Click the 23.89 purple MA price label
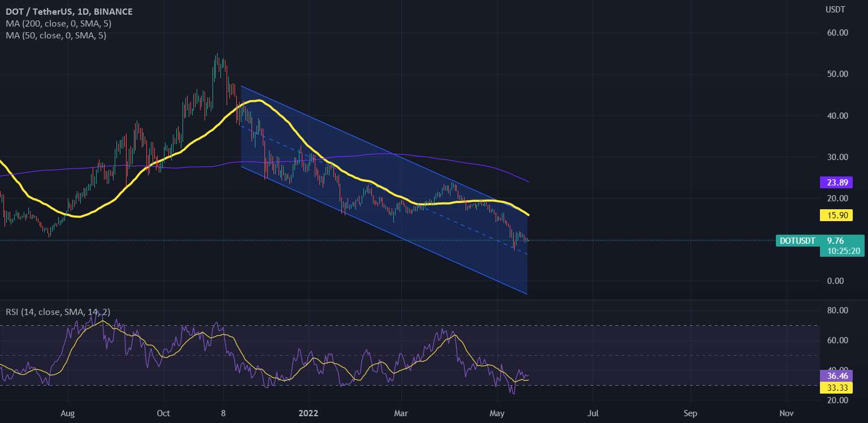This screenshot has height=423, width=868. (x=836, y=182)
